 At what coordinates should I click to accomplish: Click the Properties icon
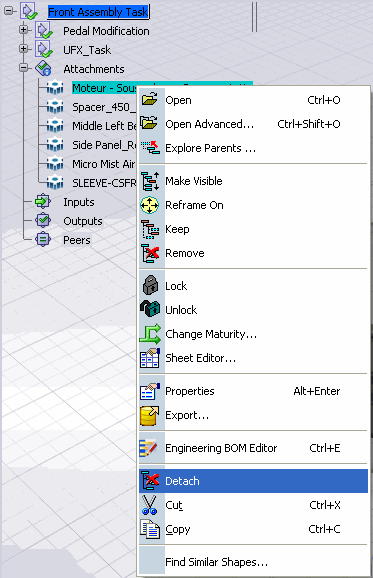150,391
